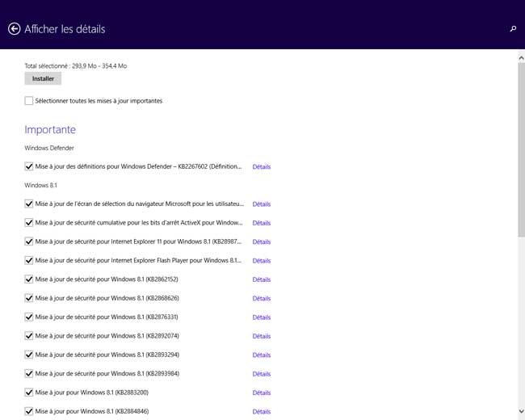Uncheck security update KB2876331
525x420 pixels.
(29, 317)
